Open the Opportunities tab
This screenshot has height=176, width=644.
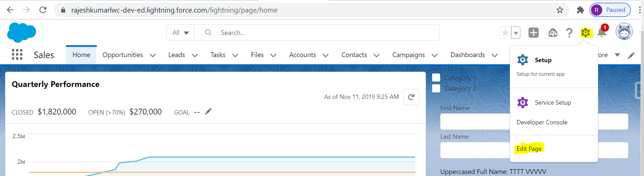click(123, 55)
